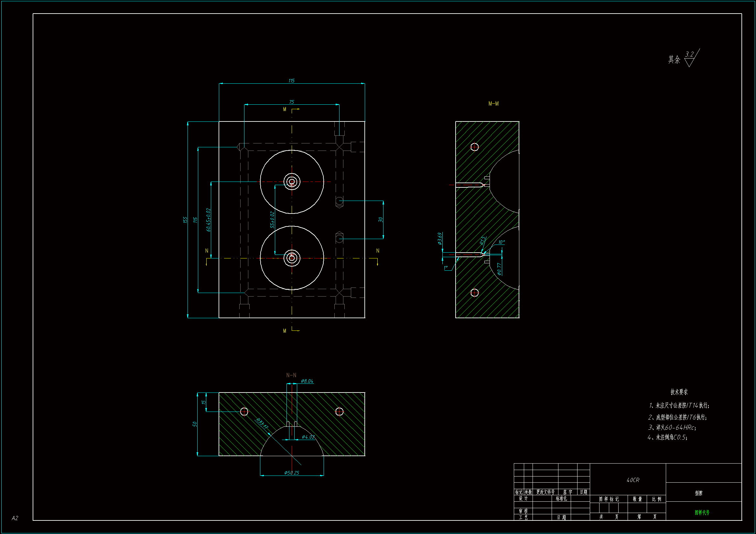Select the 155 overall height dimension
The width and height of the screenshot is (756, 534).
pos(185,220)
